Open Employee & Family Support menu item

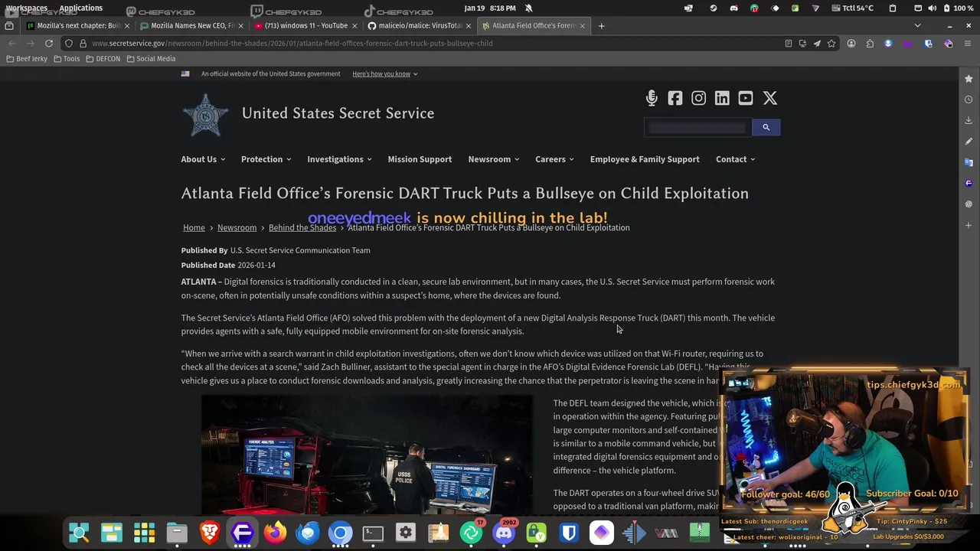(645, 159)
